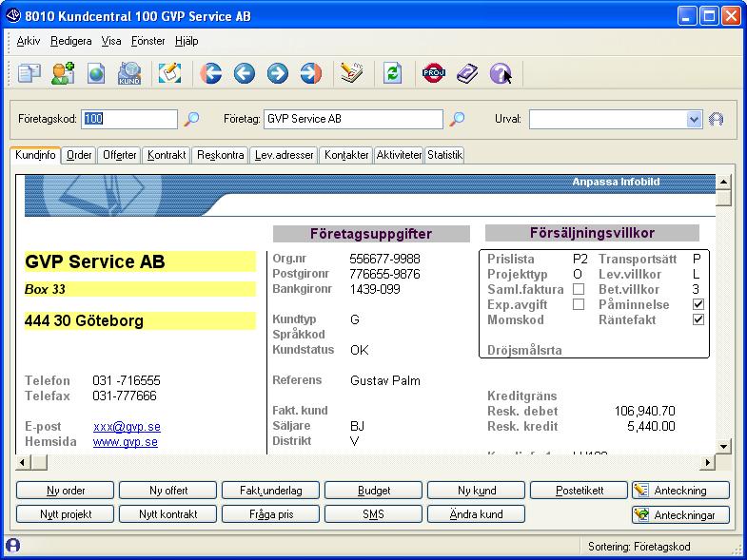This screenshot has width=747, height=560.
Task: Open the Fönster menu
Action: (148, 41)
